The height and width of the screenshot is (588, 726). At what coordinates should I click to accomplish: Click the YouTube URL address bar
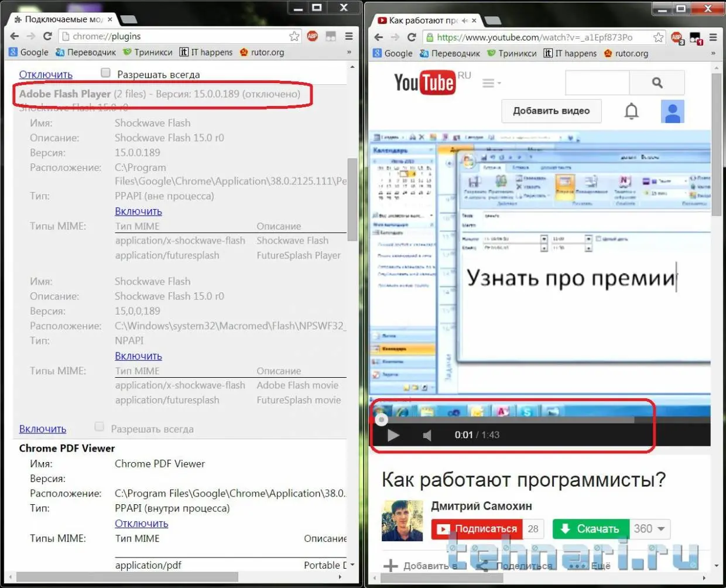[x=539, y=37]
